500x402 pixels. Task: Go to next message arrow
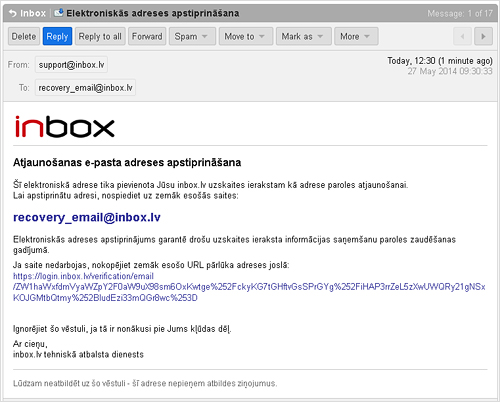(x=483, y=36)
